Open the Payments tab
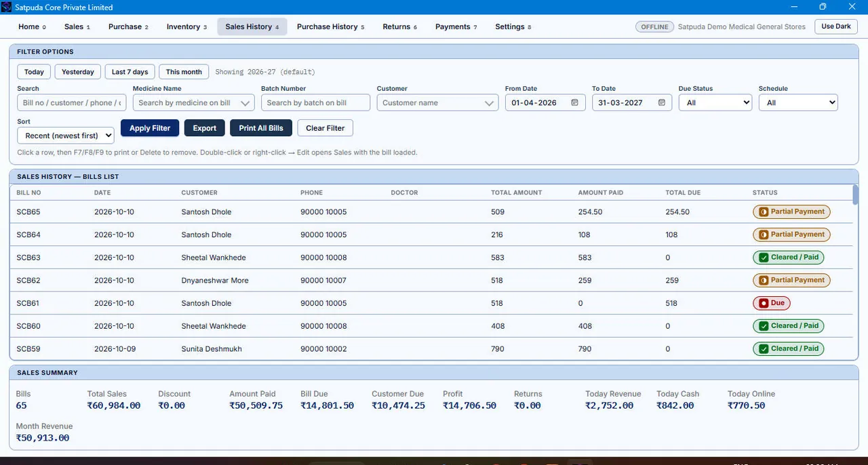The width and height of the screenshot is (868, 465). (456, 26)
